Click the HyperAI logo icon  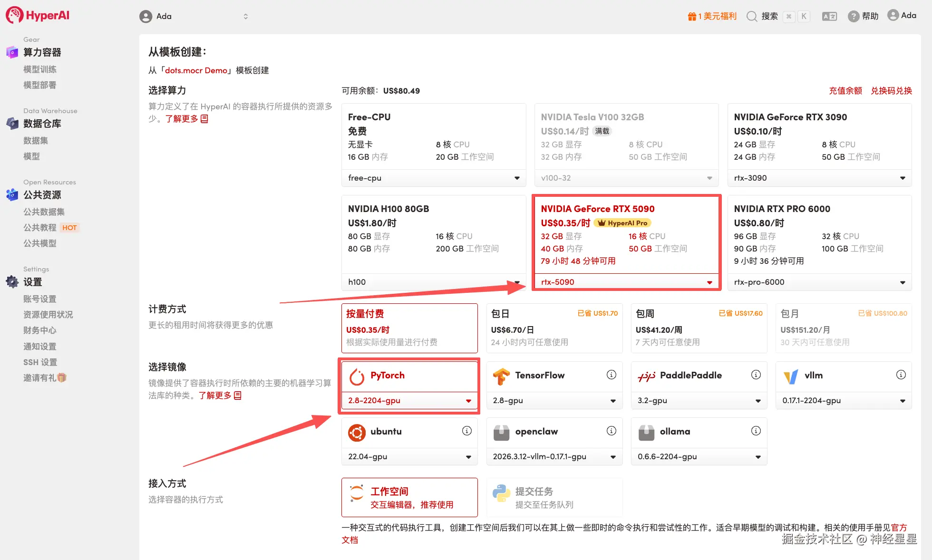pyautogui.click(x=14, y=15)
